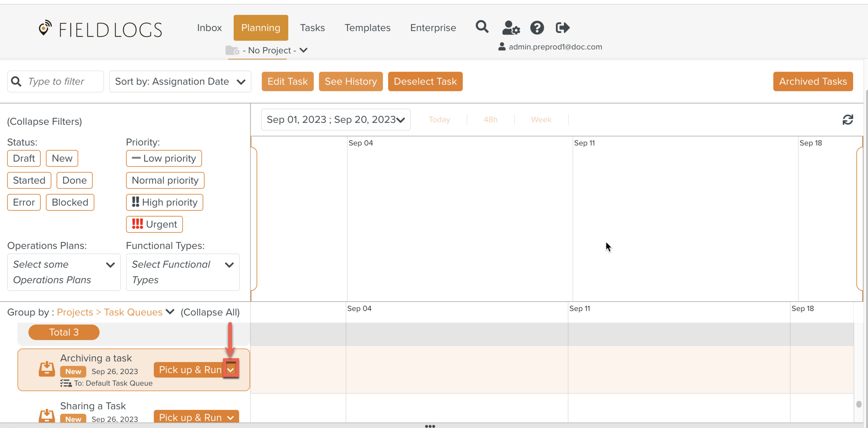The height and width of the screenshot is (428, 868).
Task: Open the Templates tab
Action: point(367,28)
